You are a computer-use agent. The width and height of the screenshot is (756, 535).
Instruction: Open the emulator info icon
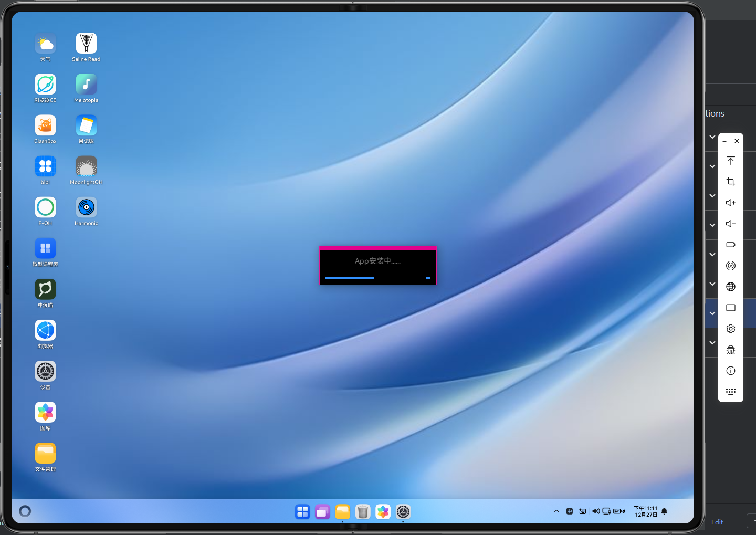(x=731, y=371)
